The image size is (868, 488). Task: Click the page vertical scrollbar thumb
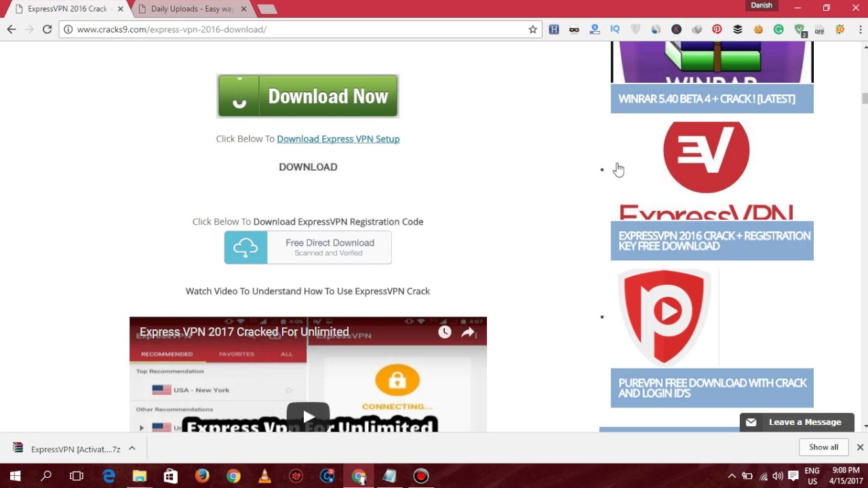(x=865, y=99)
